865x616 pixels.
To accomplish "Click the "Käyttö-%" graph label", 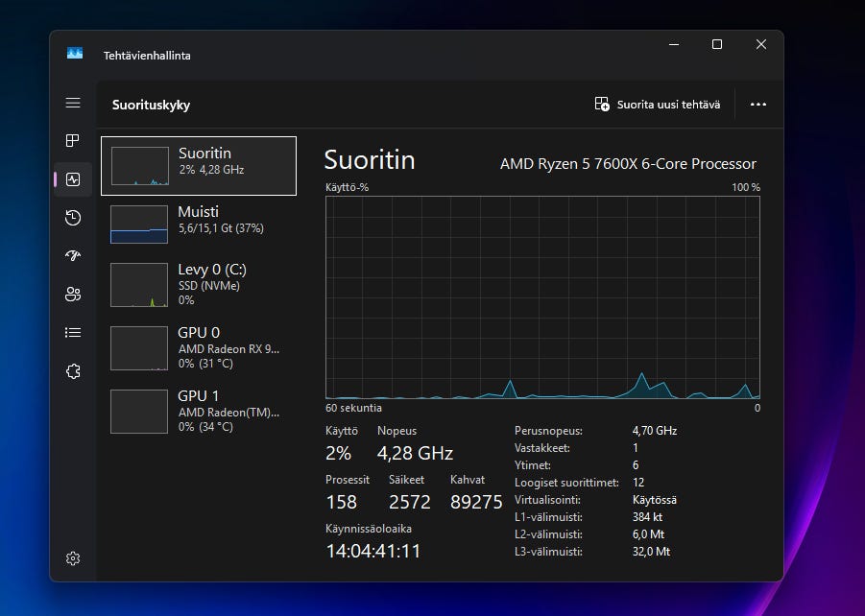I will (x=347, y=187).
